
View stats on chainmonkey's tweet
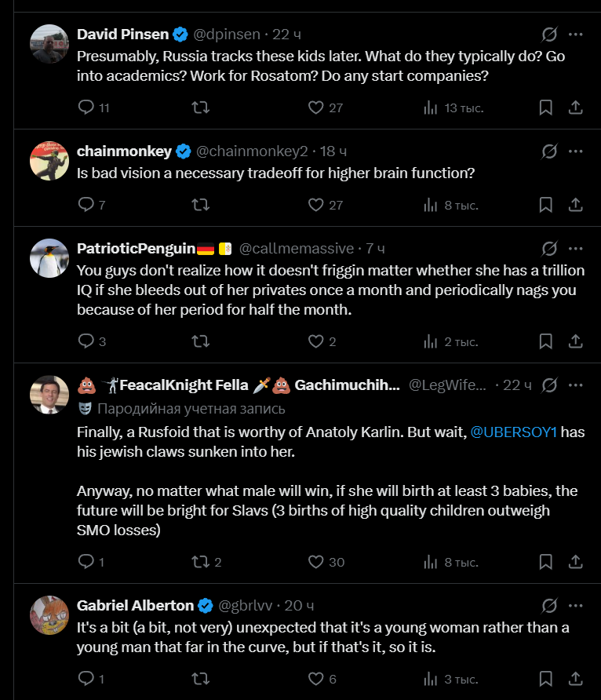(450, 205)
